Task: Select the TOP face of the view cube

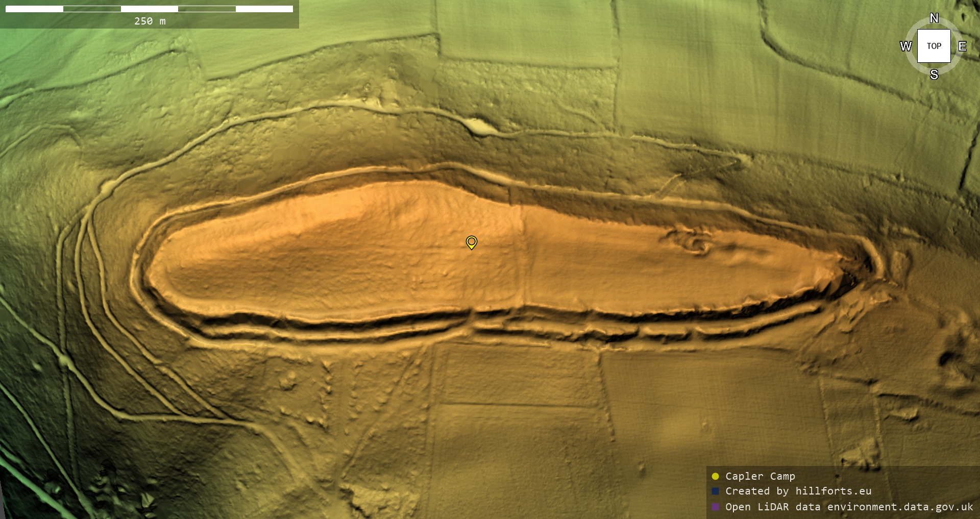Action: point(934,46)
